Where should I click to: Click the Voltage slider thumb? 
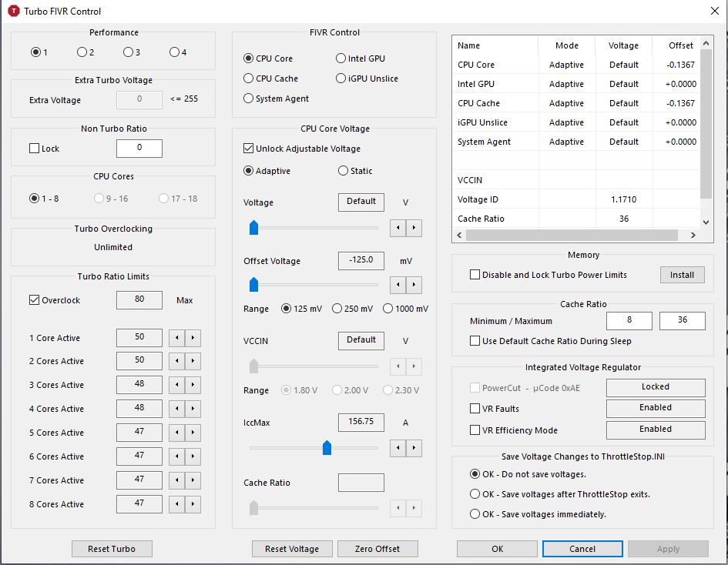tap(253, 228)
